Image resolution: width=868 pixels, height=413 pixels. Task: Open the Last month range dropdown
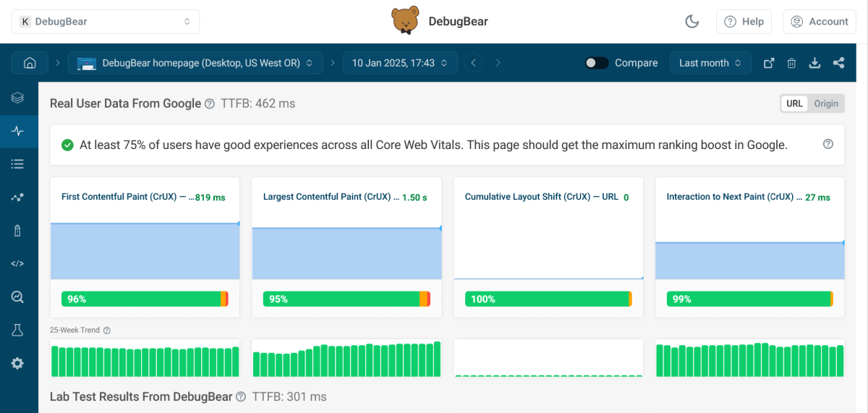710,63
